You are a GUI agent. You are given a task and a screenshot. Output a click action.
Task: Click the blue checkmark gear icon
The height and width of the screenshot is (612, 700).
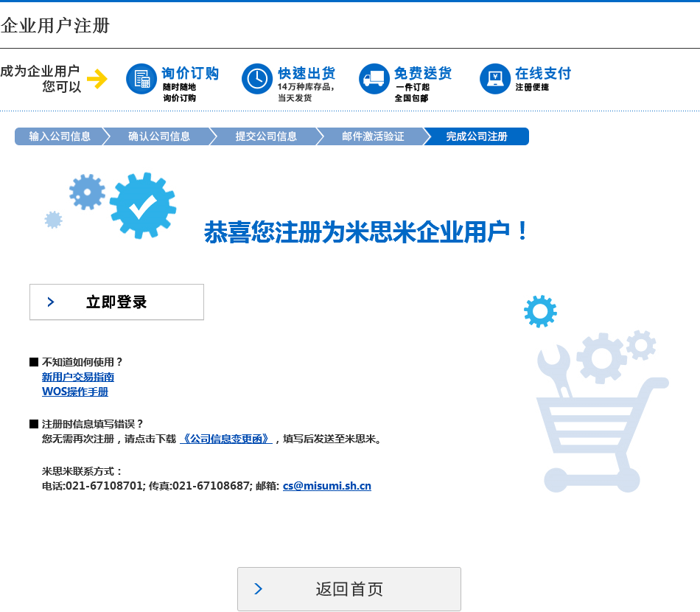coord(142,206)
